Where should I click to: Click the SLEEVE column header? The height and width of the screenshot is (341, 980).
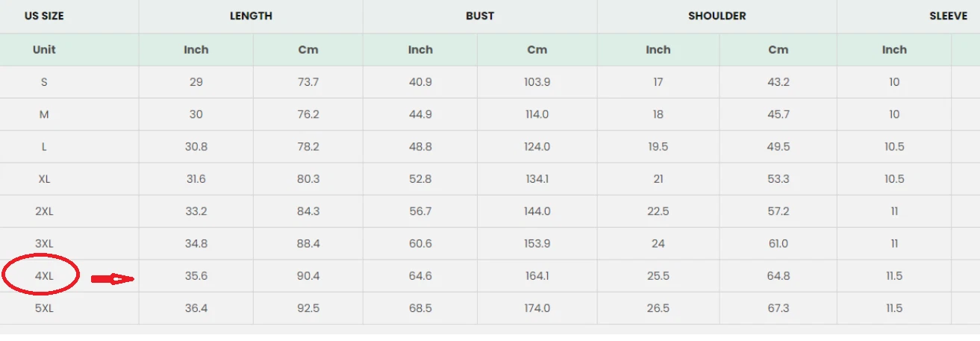coord(948,16)
